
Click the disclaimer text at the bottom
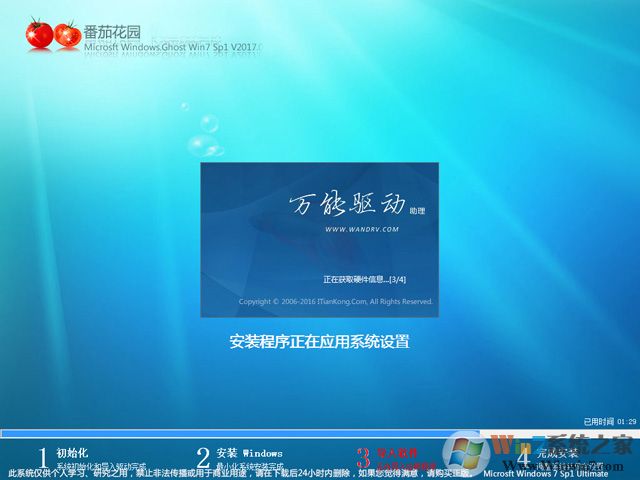click(x=241, y=473)
